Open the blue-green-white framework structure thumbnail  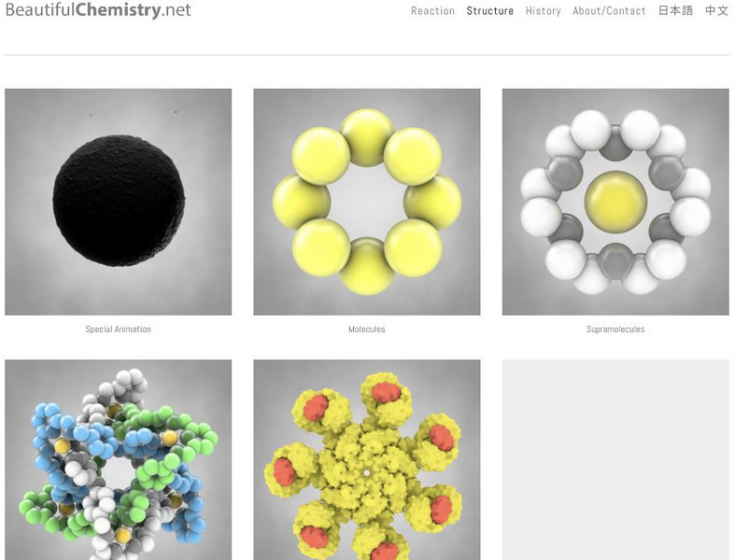118,460
